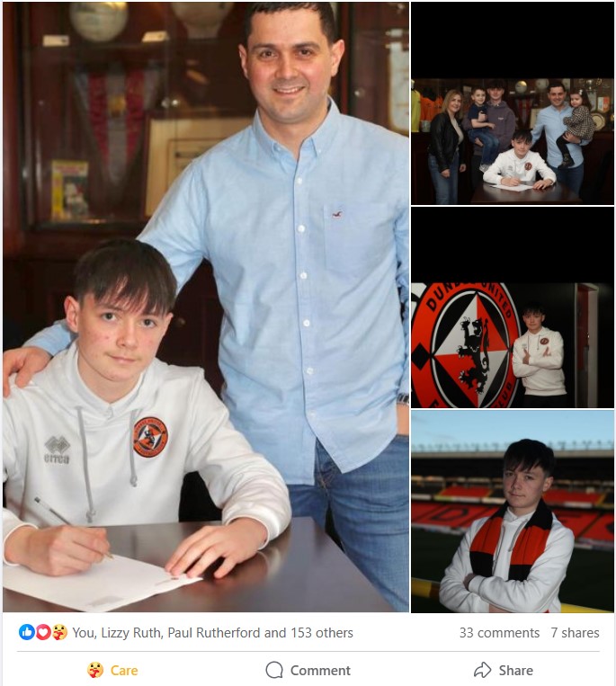616x686 pixels.
Task: Click the Dundee United badge on the white hoodie
Action: [150, 437]
